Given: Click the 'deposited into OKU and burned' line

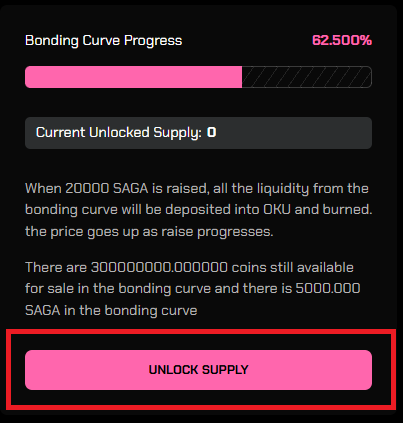Looking at the screenshot, I should [x=269, y=210].
